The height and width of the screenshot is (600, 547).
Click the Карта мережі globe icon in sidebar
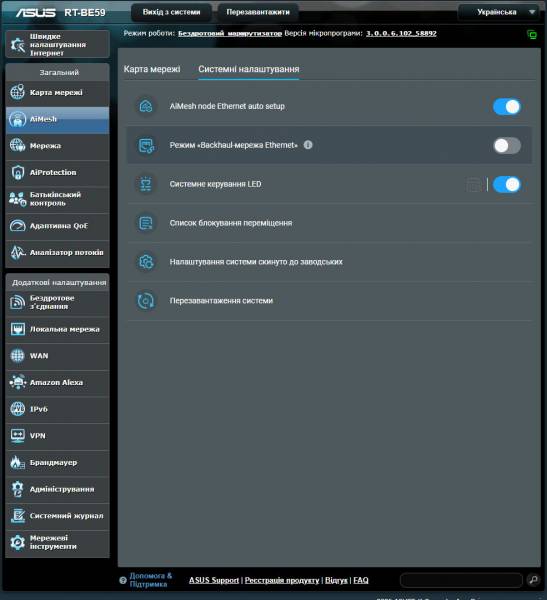[17, 92]
